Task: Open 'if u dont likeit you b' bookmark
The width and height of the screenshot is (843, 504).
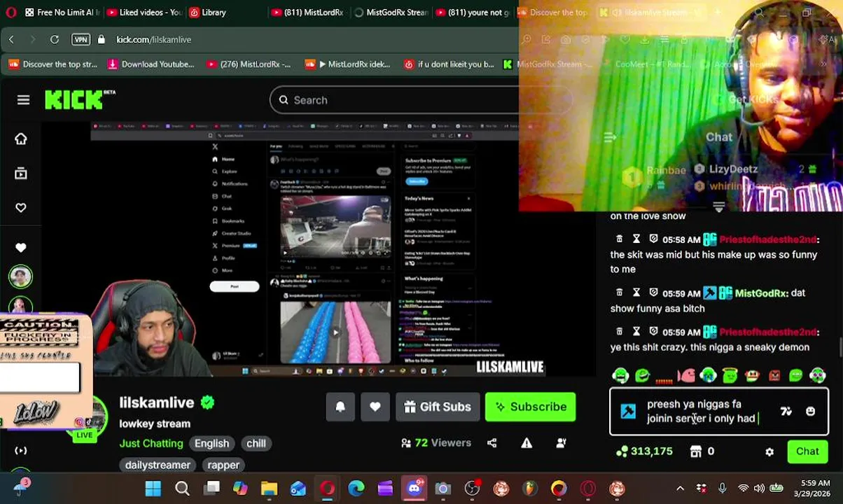Action: [x=449, y=64]
